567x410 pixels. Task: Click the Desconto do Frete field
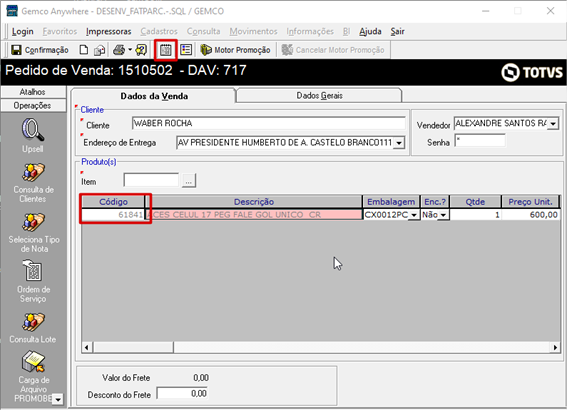click(183, 394)
